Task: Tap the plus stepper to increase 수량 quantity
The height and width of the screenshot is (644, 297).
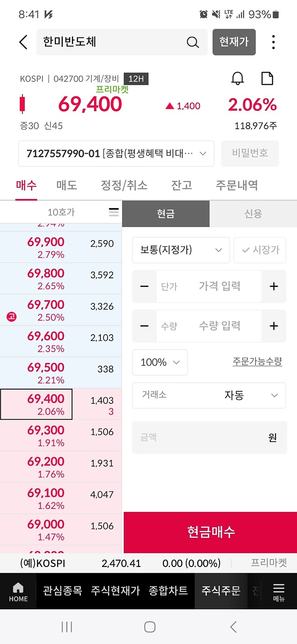Action: [274, 326]
